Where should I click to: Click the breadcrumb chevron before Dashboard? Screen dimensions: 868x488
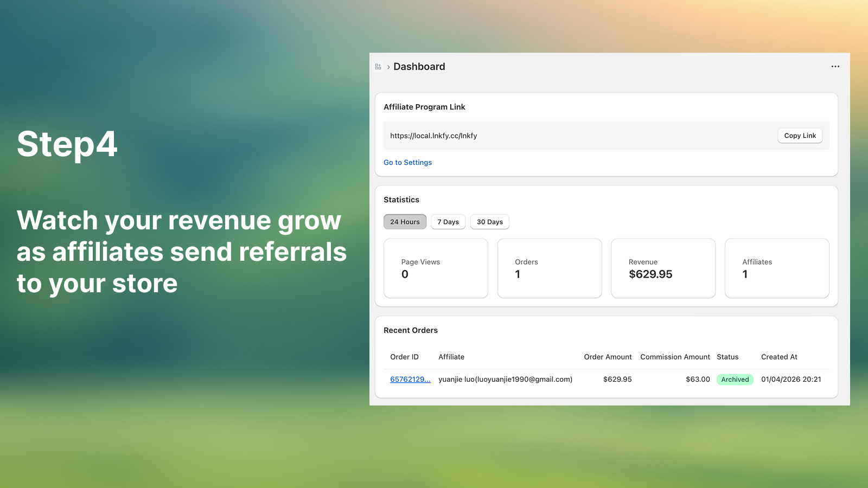[x=388, y=67]
